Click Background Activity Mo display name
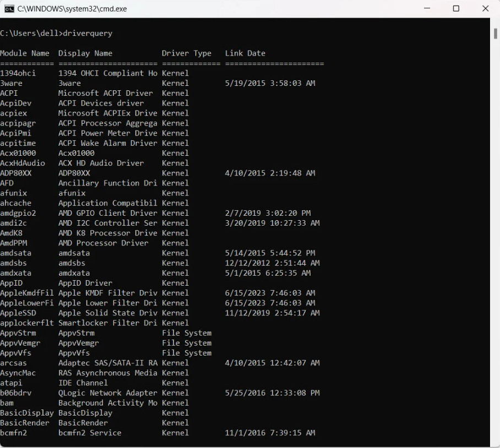The image size is (500, 448). click(x=108, y=403)
